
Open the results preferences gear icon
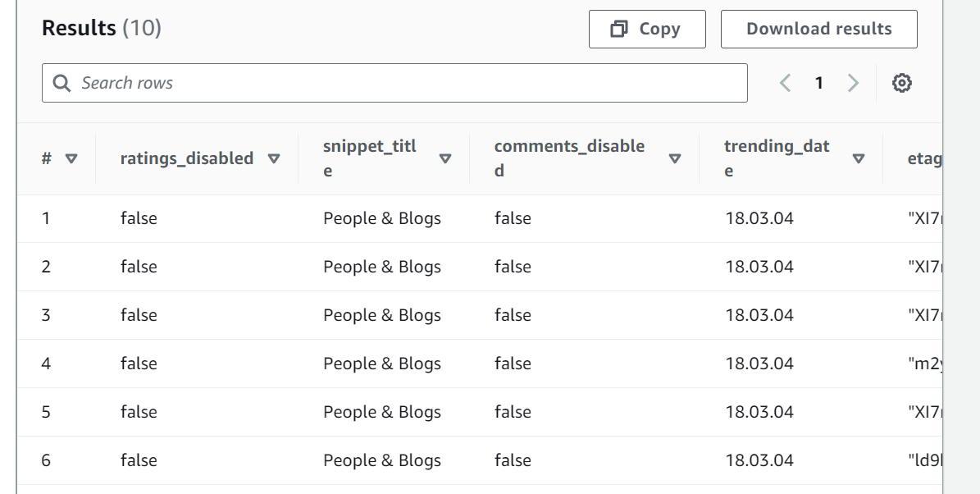(x=901, y=82)
